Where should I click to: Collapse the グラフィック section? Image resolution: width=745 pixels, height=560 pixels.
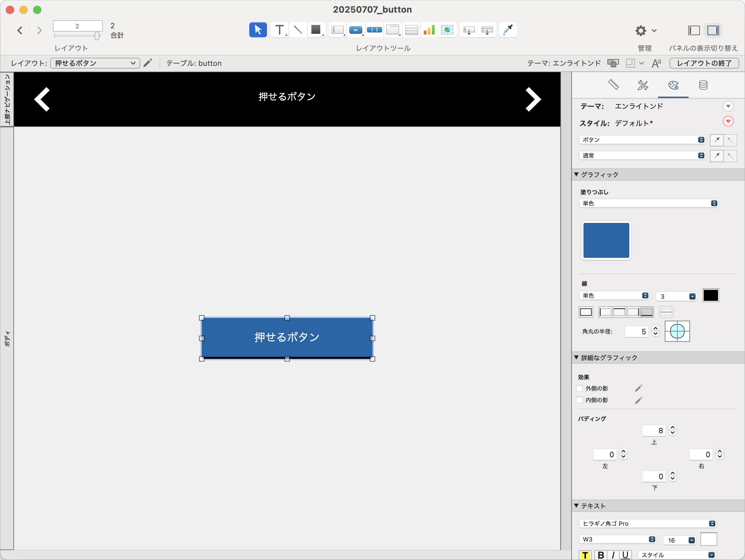[576, 174]
